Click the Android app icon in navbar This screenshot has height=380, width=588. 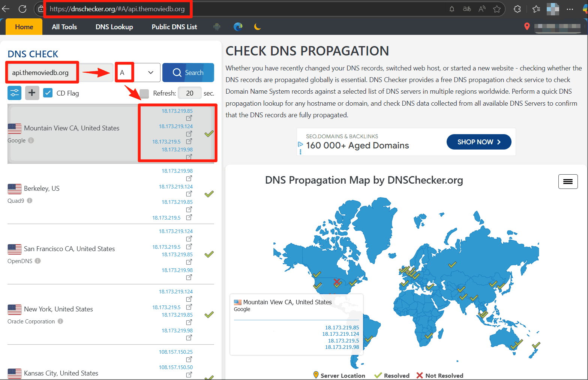pos(217,27)
